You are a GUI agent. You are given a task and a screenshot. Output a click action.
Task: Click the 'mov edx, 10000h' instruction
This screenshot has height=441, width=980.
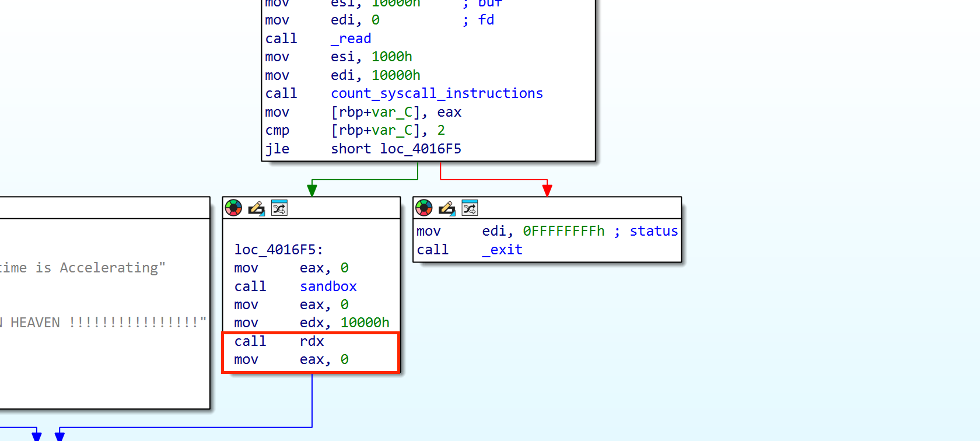tap(311, 323)
